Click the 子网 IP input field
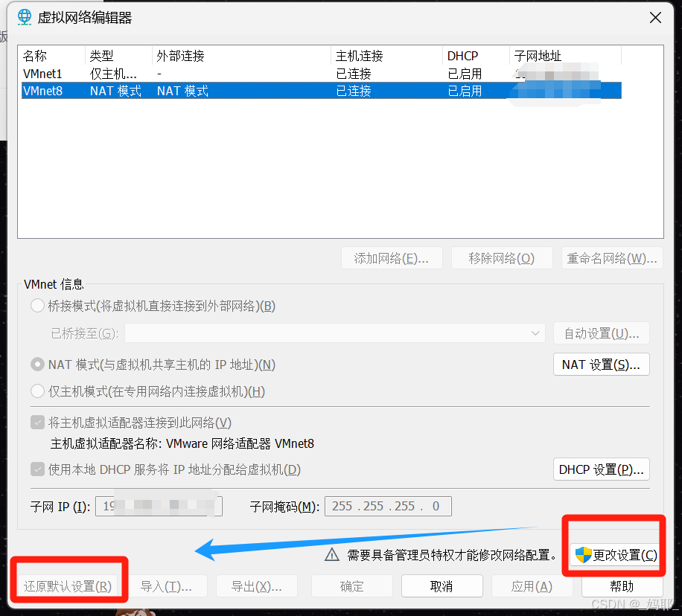The width and height of the screenshot is (682, 616). 159,506
